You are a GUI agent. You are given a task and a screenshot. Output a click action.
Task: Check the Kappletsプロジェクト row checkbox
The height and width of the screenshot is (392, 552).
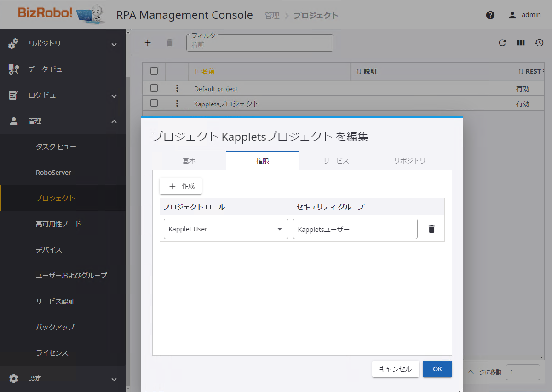click(154, 103)
